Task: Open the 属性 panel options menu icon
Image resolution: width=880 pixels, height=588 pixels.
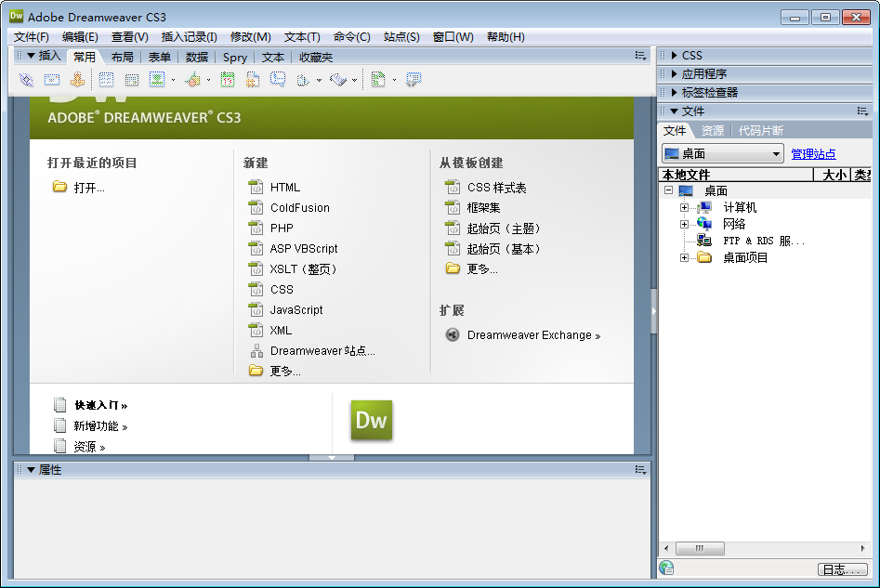Action: point(641,470)
